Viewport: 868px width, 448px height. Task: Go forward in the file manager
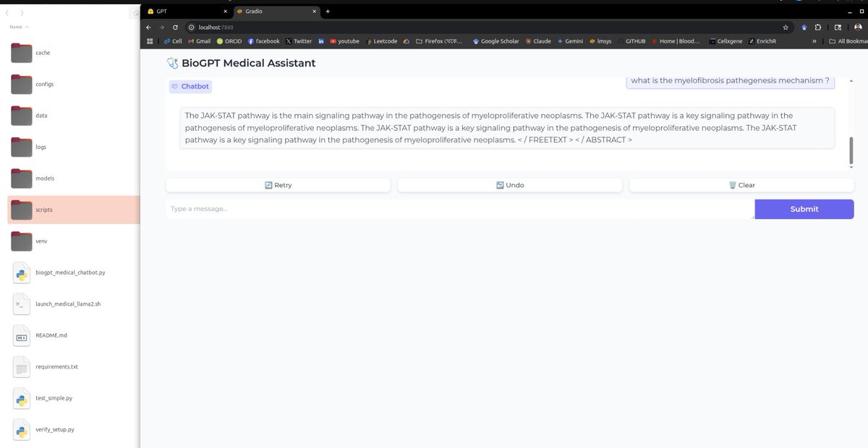22,12
